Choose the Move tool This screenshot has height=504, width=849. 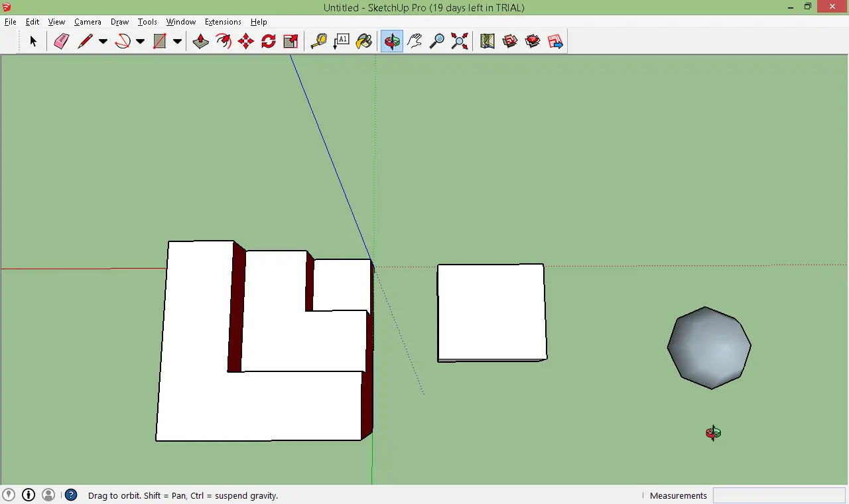[x=245, y=41]
